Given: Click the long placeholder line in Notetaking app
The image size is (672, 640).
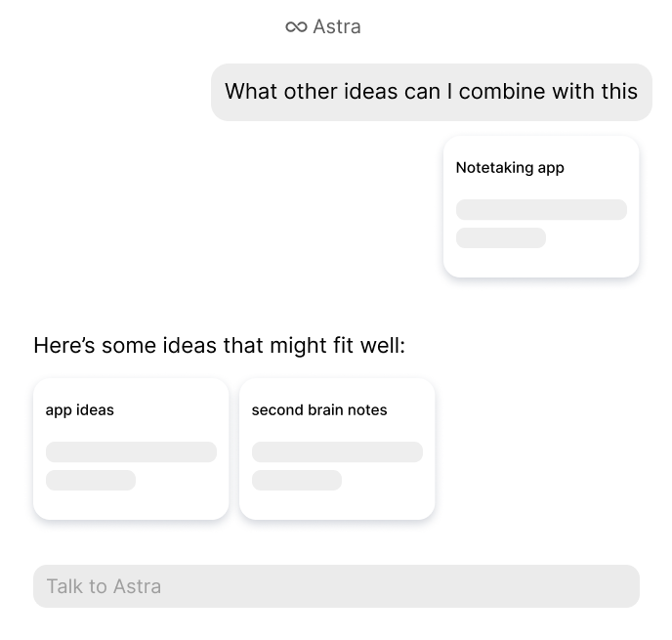Looking at the screenshot, I should [x=541, y=210].
